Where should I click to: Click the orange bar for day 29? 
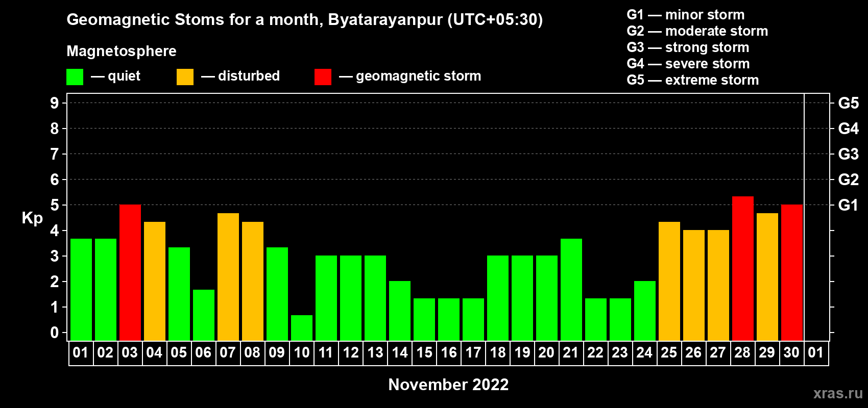tap(767, 277)
